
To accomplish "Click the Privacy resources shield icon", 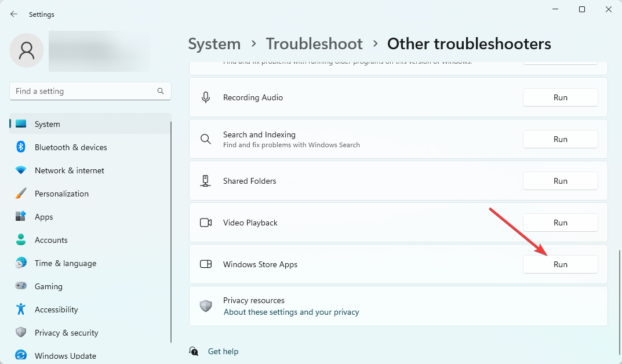I will (x=205, y=305).
